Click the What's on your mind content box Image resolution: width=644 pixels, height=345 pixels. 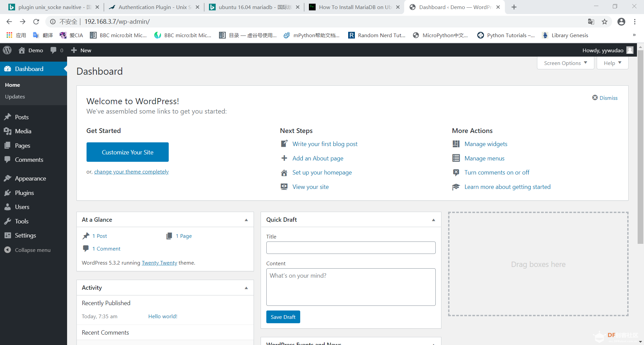[351, 287]
